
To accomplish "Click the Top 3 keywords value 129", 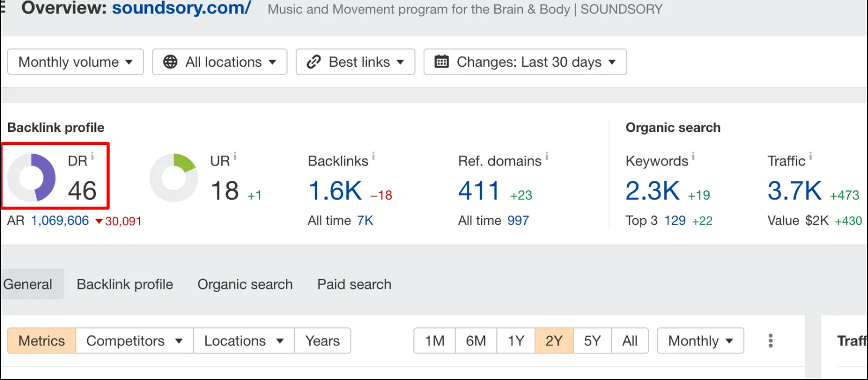I will 675,221.
